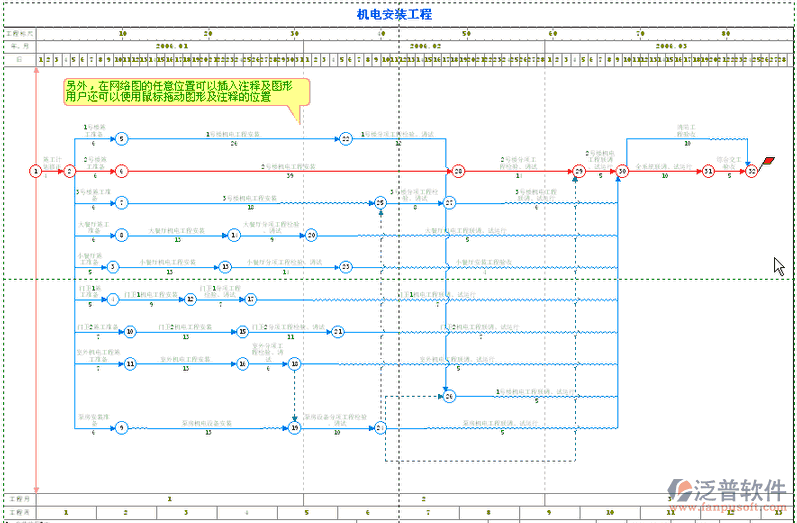Click node 31 on the red path
The image size is (797, 523).
(x=708, y=171)
